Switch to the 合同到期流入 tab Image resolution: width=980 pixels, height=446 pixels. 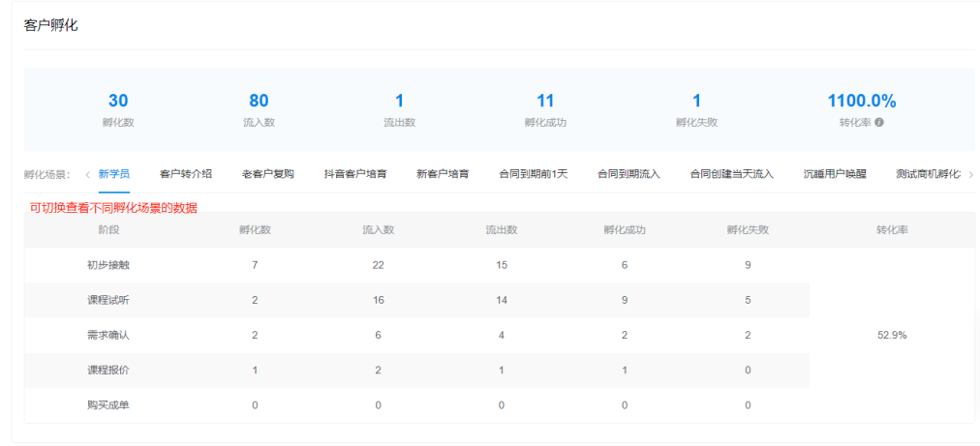point(628,174)
